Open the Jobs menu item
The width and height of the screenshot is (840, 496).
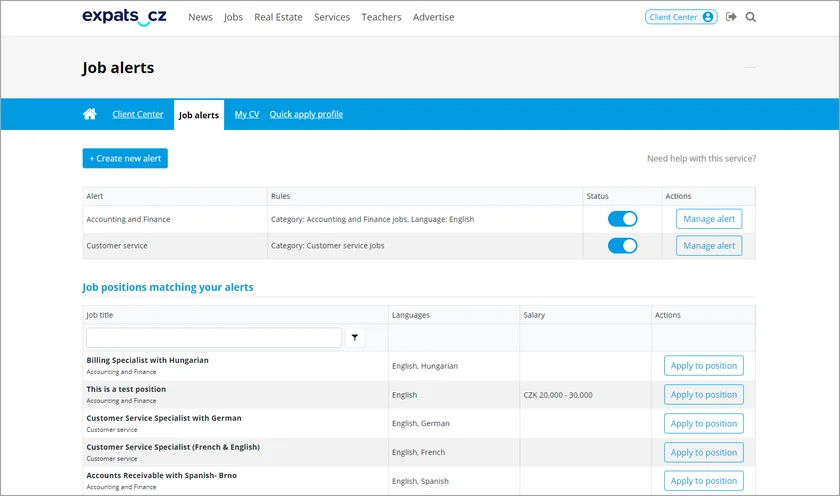coord(233,17)
